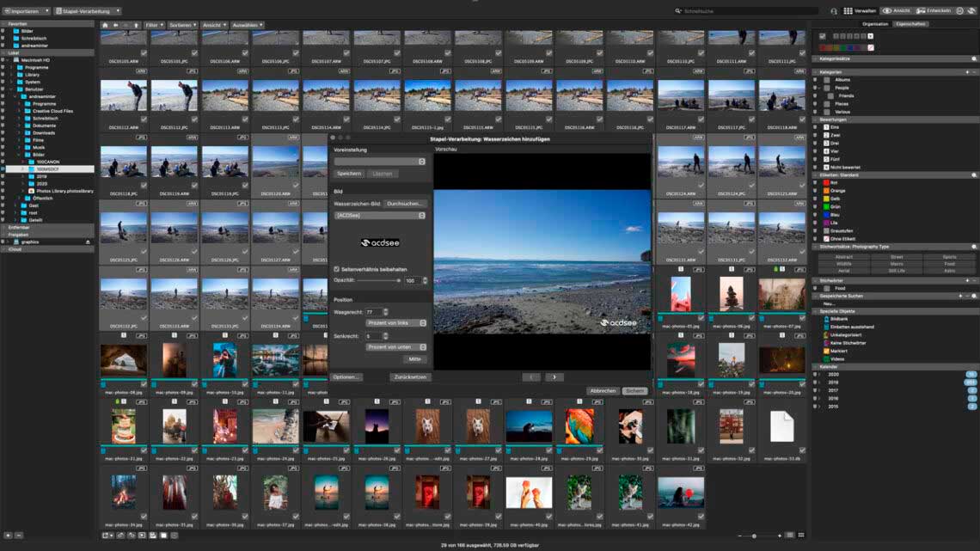Check the Albums category checkbox
The image size is (980, 551).
[827, 79]
